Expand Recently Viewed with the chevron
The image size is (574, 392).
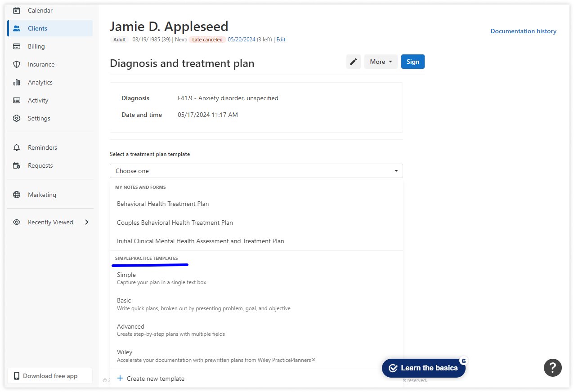tap(86, 222)
